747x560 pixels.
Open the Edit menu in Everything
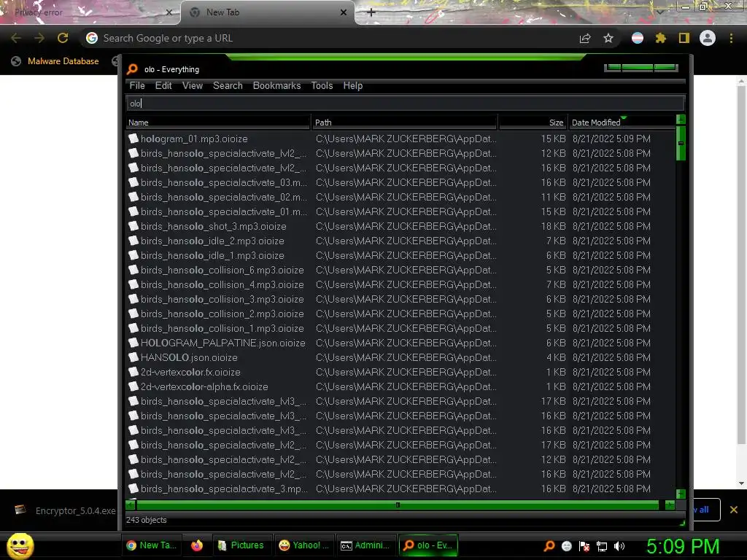pyautogui.click(x=163, y=86)
